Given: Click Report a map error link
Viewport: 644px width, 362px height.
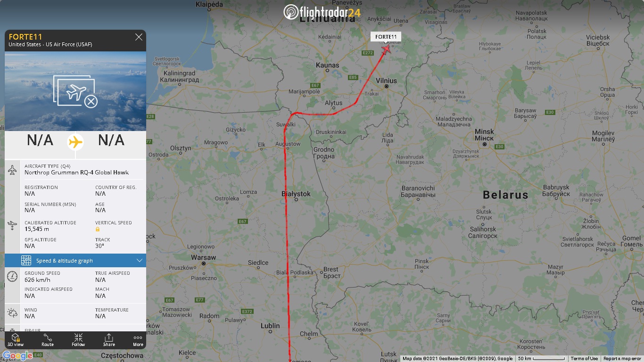Looking at the screenshot, I should point(623,359).
